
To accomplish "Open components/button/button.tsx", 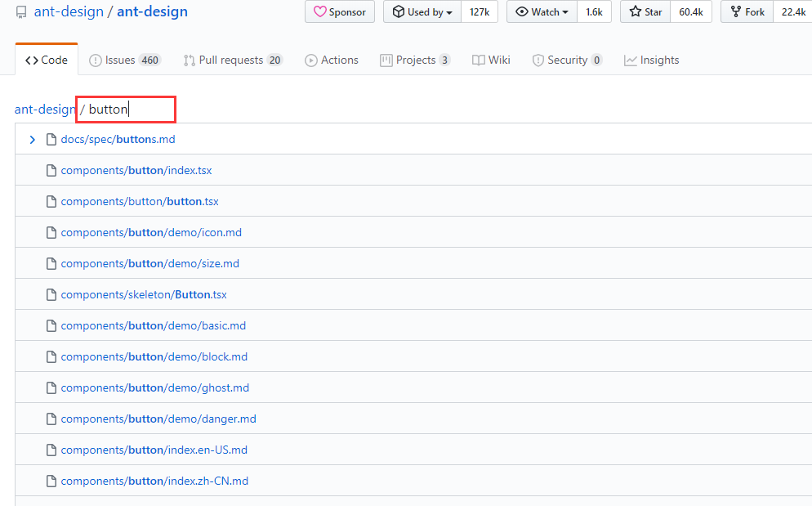I will [x=140, y=202].
